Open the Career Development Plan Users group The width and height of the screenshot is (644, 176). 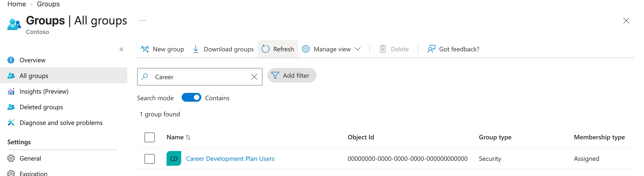pyautogui.click(x=230, y=159)
